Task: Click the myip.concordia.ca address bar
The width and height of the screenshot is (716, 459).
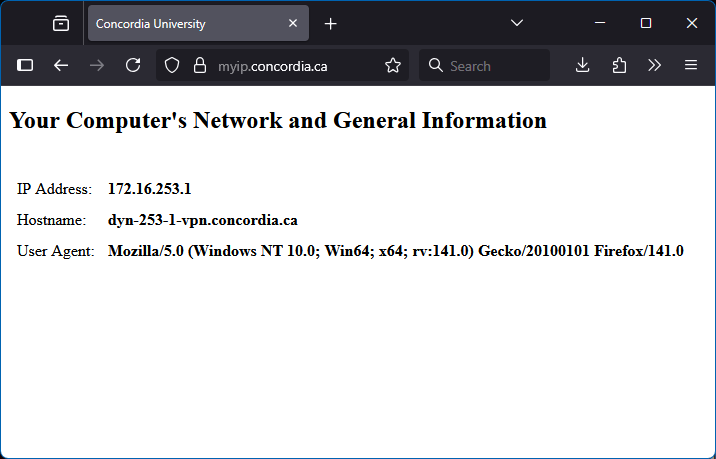Action: click(290, 66)
